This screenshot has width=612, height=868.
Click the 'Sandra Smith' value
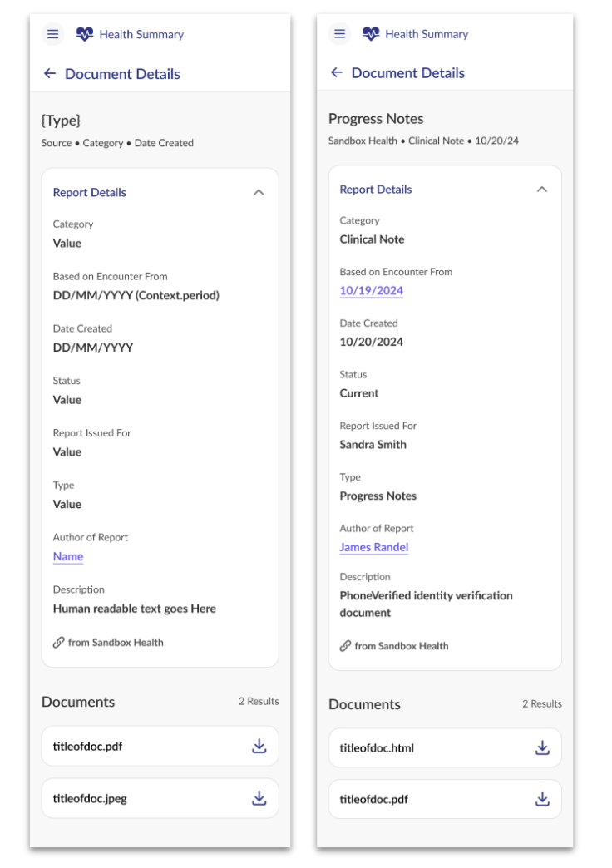point(373,445)
